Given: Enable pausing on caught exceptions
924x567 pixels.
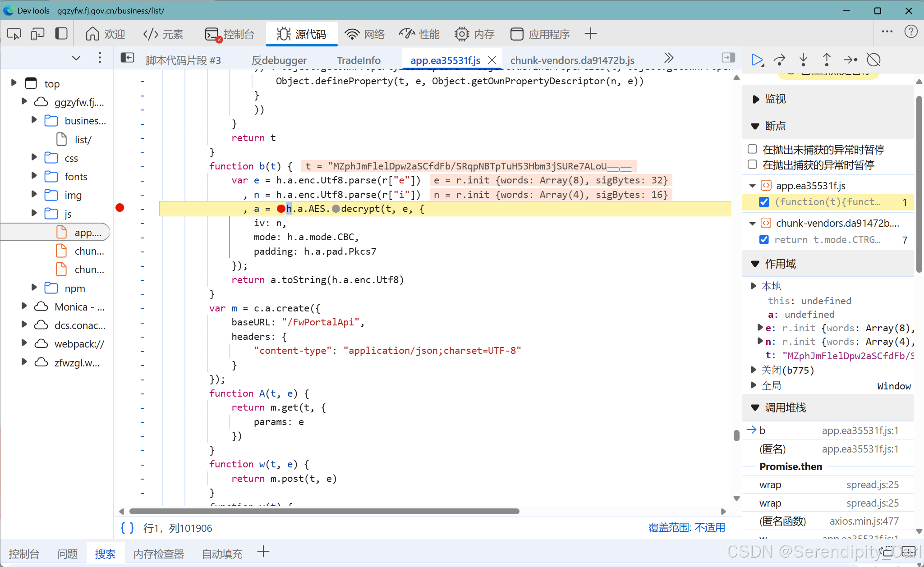Looking at the screenshot, I should [x=752, y=164].
